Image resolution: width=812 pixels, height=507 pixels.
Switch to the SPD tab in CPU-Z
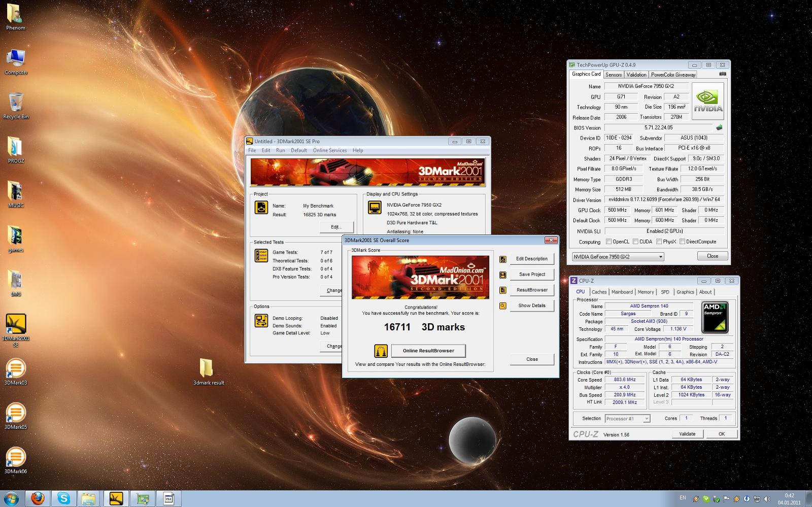665,292
